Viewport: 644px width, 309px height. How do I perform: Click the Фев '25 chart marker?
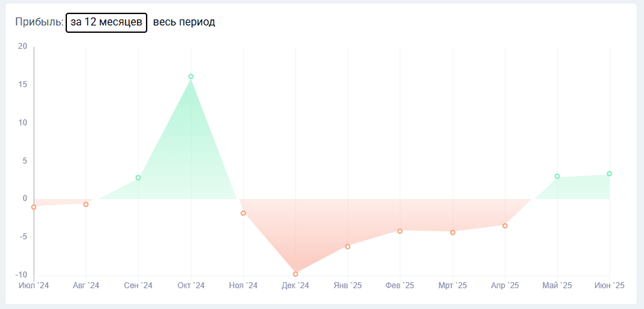tap(400, 231)
